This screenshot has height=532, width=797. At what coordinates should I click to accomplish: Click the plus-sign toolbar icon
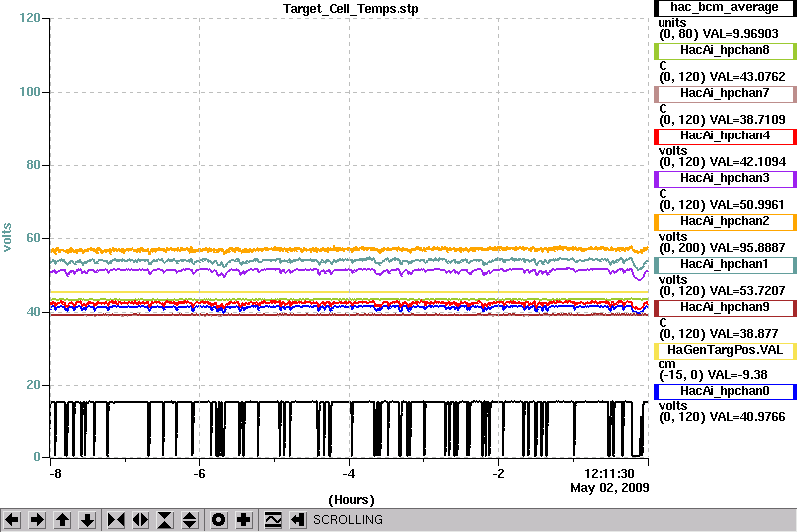click(x=243, y=520)
